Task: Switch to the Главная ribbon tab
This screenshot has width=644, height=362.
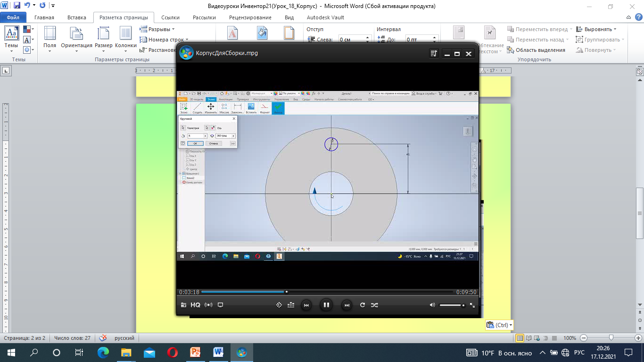Action: [x=44, y=17]
